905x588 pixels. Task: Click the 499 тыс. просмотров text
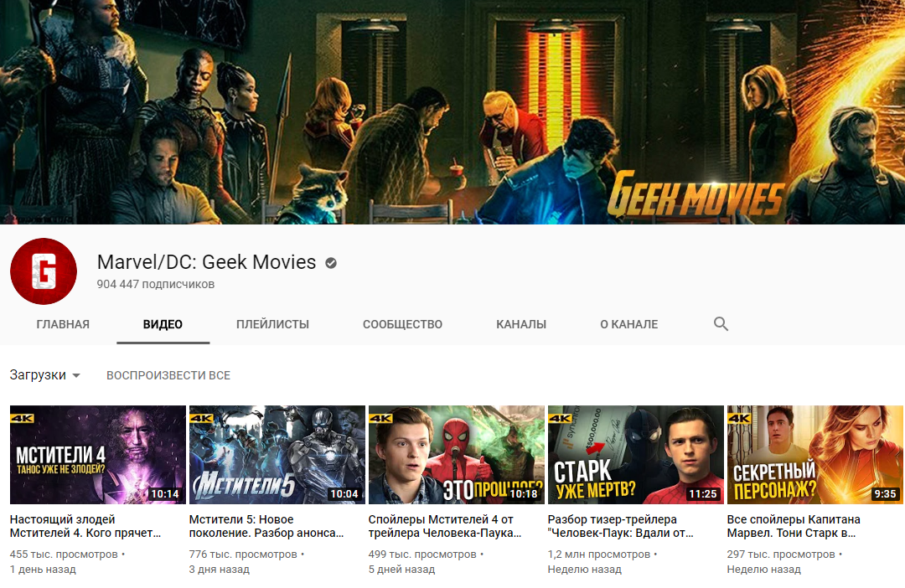click(x=422, y=554)
